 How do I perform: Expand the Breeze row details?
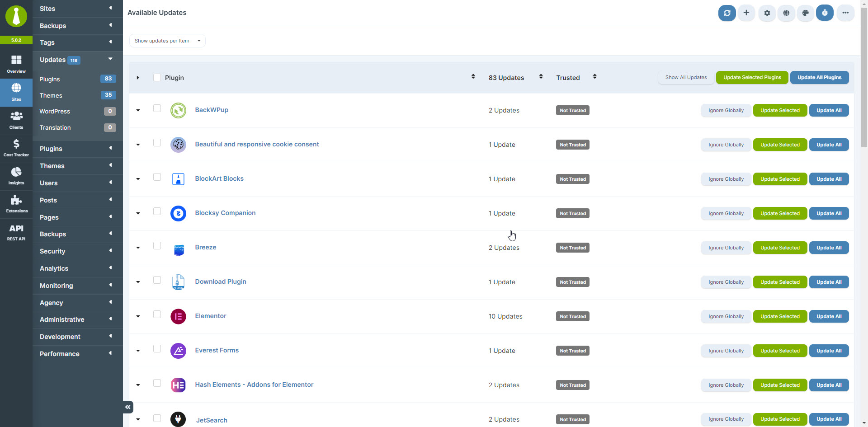pos(138,248)
